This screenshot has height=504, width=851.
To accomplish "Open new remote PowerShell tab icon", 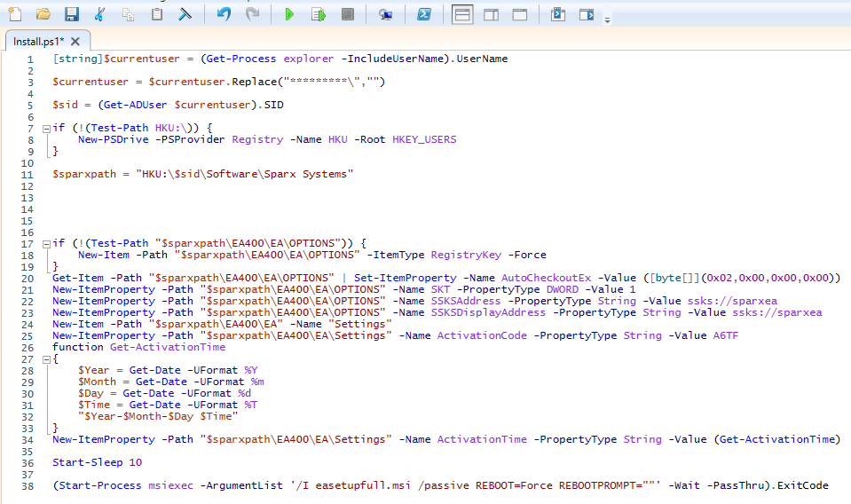I will point(385,14).
